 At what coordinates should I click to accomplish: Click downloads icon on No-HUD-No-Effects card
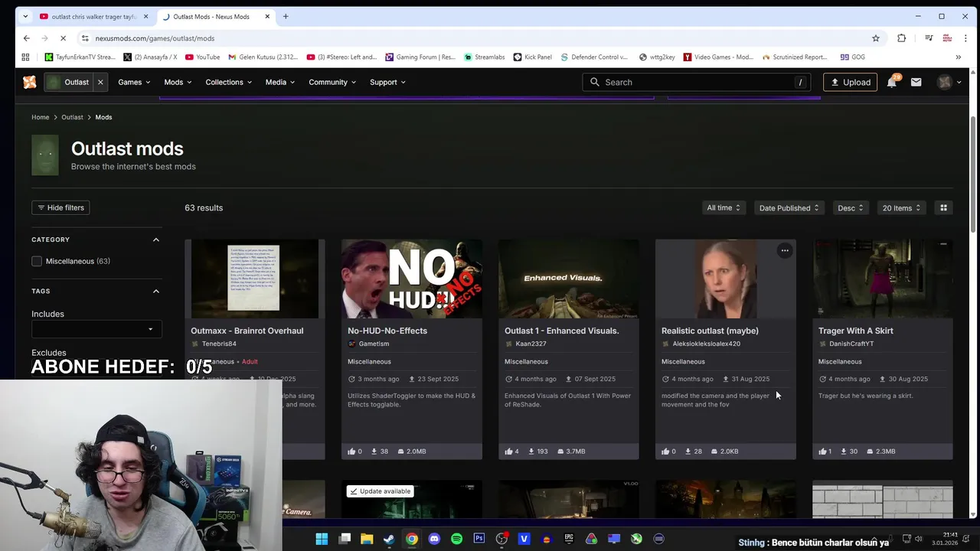(374, 452)
